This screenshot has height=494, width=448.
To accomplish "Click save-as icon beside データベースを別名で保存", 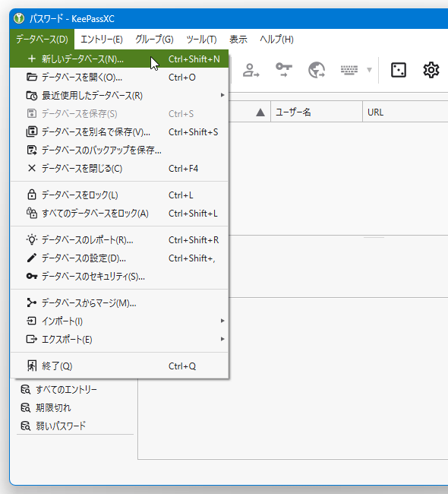I will tap(31, 131).
